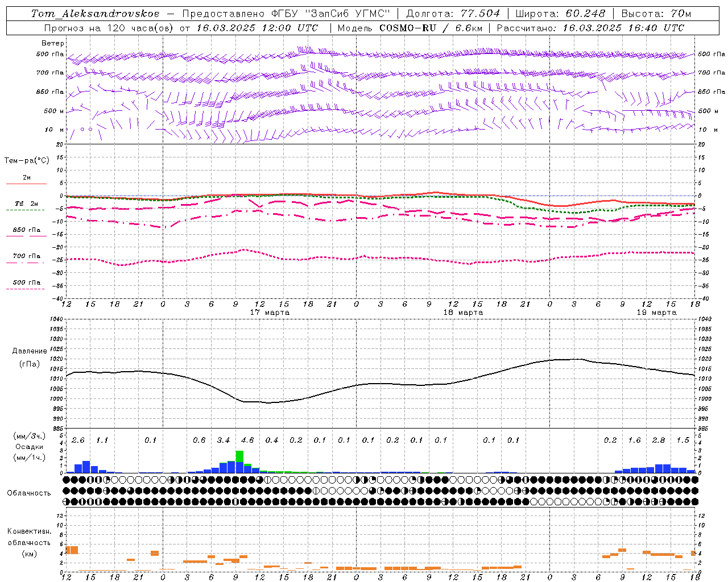Image resolution: width=728 pixels, height=582 pixels.
Task: Click the '1.6' three-hour precipitation value
Action: pyautogui.click(x=634, y=440)
